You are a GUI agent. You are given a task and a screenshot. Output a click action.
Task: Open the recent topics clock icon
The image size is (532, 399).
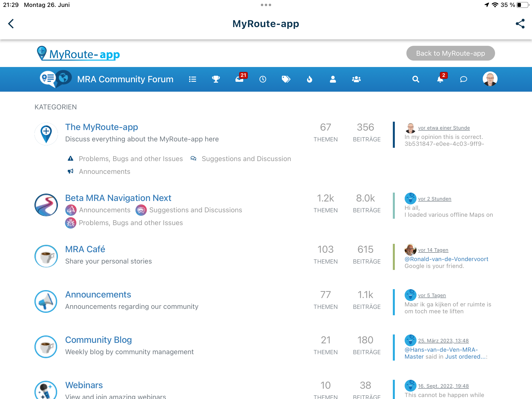tap(263, 79)
